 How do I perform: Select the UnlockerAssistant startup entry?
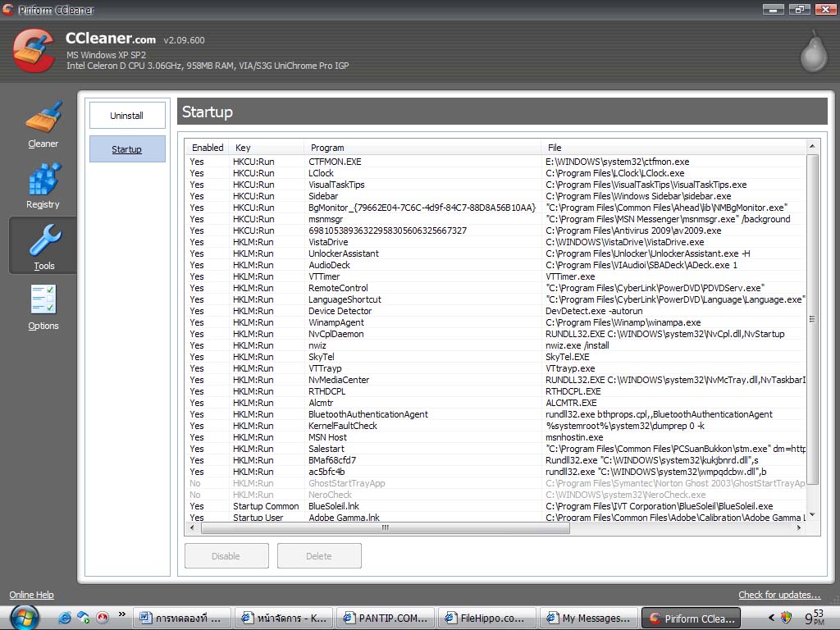pyautogui.click(x=495, y=253)
